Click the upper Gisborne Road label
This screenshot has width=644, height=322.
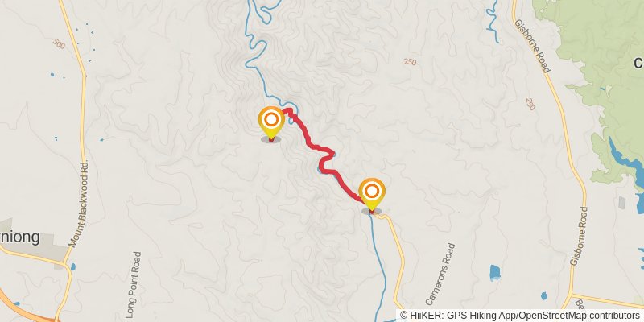pyautogui.click(x=532, y=46)
